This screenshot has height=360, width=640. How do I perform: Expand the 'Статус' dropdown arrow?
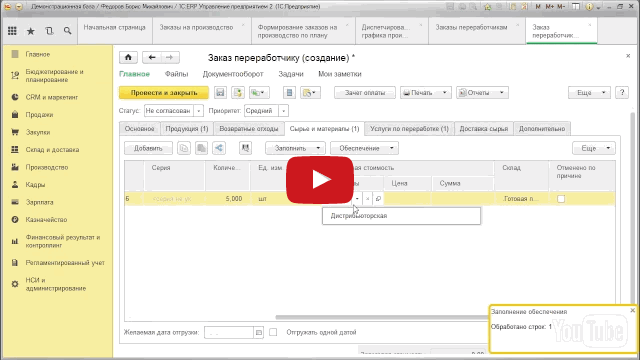pos(198,111)
